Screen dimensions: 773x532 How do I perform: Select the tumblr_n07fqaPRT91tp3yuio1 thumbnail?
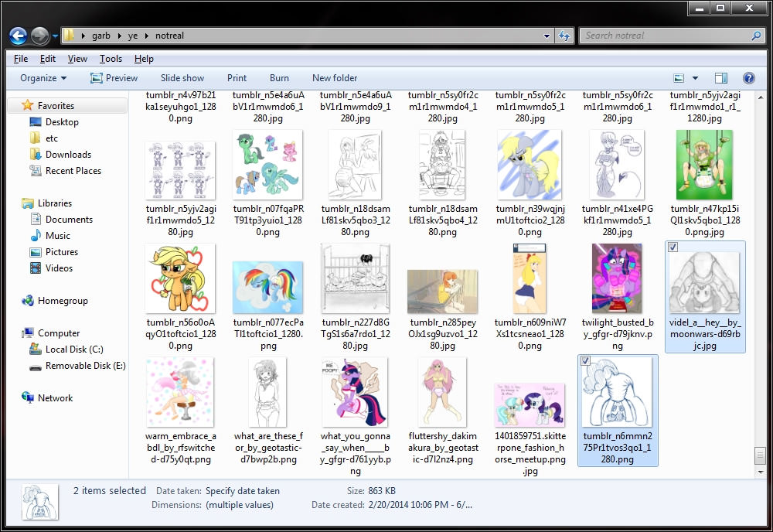(x=267, y=165)
